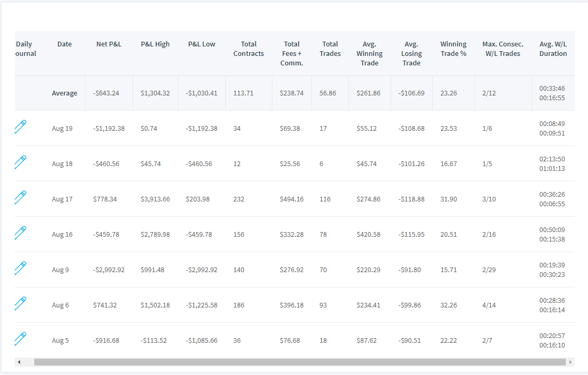
Task: Click Aug 5 P&L High -$113.52
Action: click(x=154, y=341)
